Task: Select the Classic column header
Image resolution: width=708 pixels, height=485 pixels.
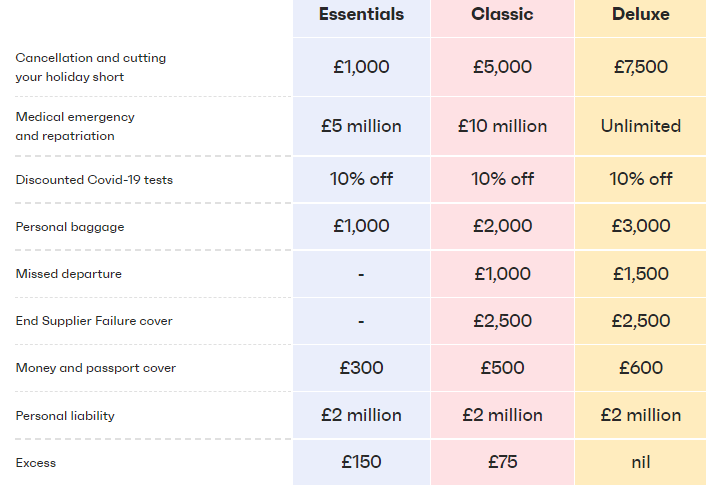Action: tap(502, 14)
